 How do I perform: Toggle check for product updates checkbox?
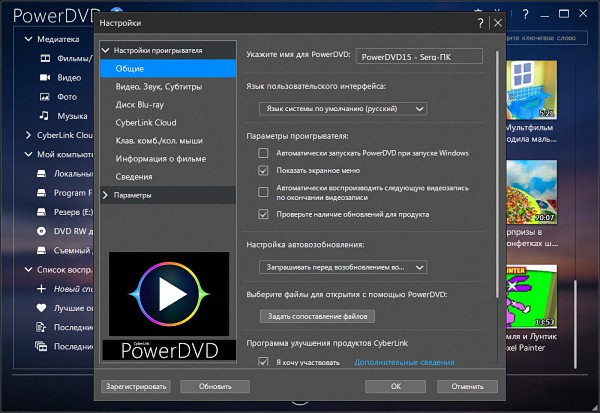pyautogui.click(x=263, y=214)
